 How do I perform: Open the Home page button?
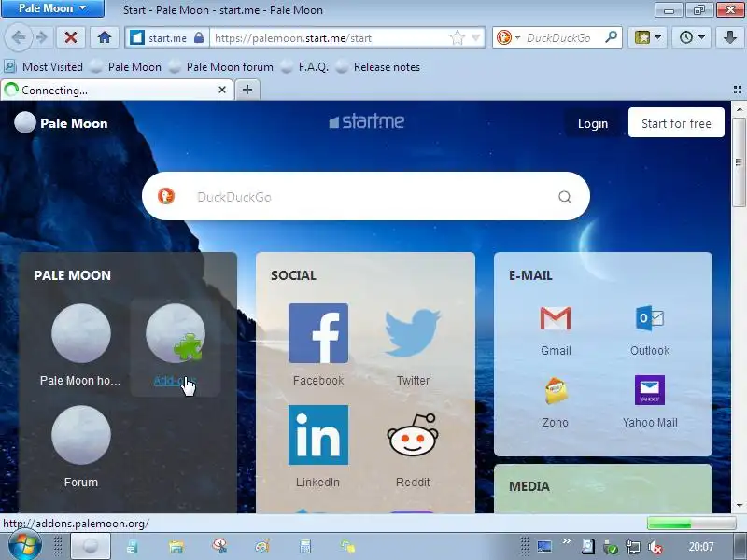(x=105, y=37)
